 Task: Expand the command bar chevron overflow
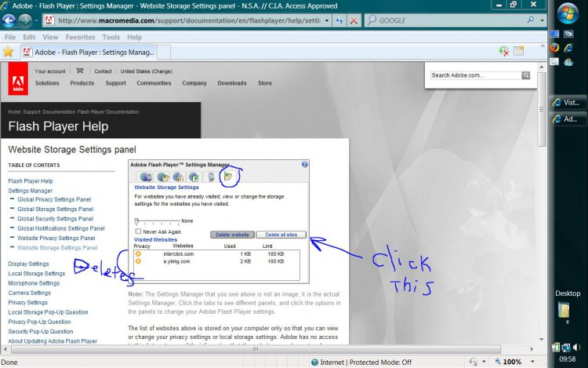pyautogui.click(x=543, y=46)
